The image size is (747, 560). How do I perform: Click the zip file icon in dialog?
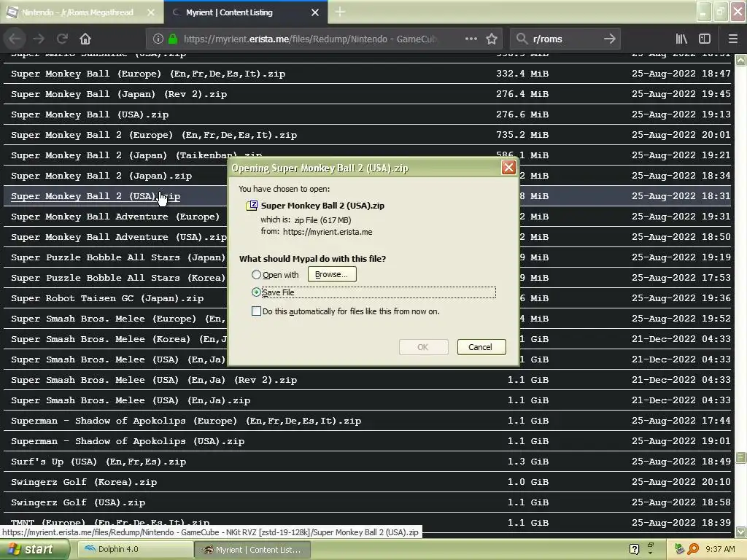click(251, 205)
